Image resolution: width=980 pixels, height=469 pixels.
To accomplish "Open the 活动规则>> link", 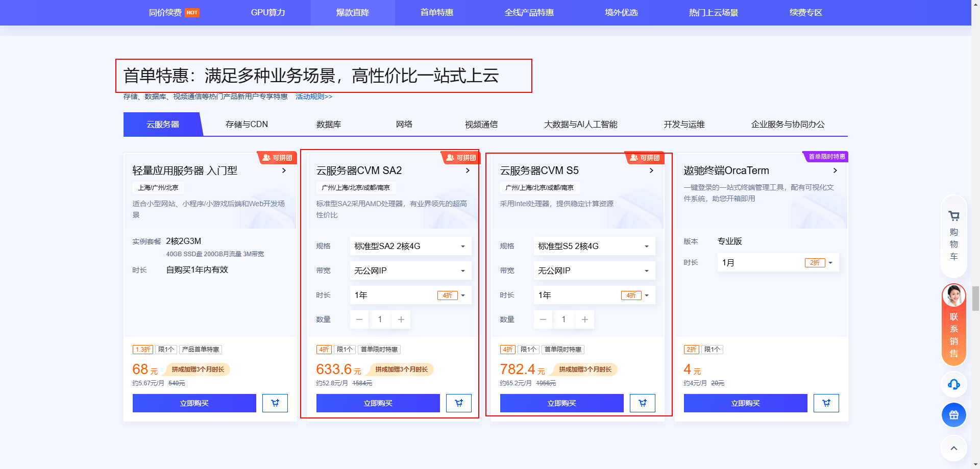I will 314,96.
